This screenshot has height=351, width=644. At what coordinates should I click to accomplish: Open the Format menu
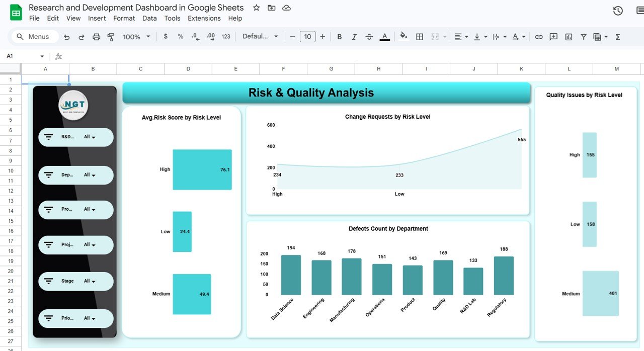[124, 18]
